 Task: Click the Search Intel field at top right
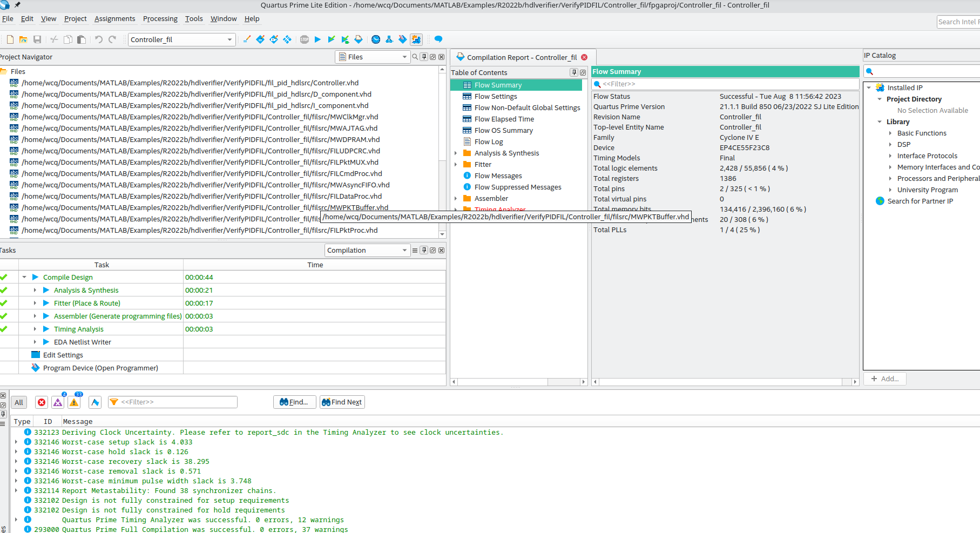(958, 22)
